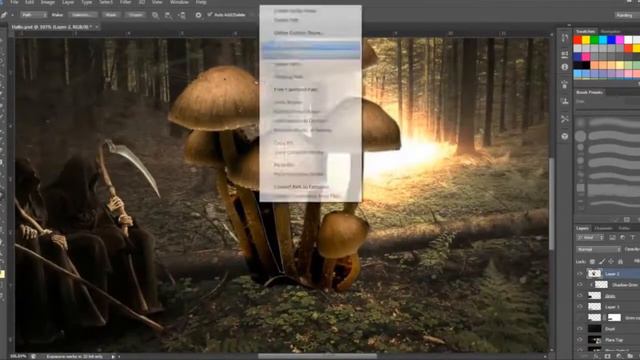Pick the pure blue swatch in top row
This screenshot has width=640, height=360.
[x=611, y=40]
